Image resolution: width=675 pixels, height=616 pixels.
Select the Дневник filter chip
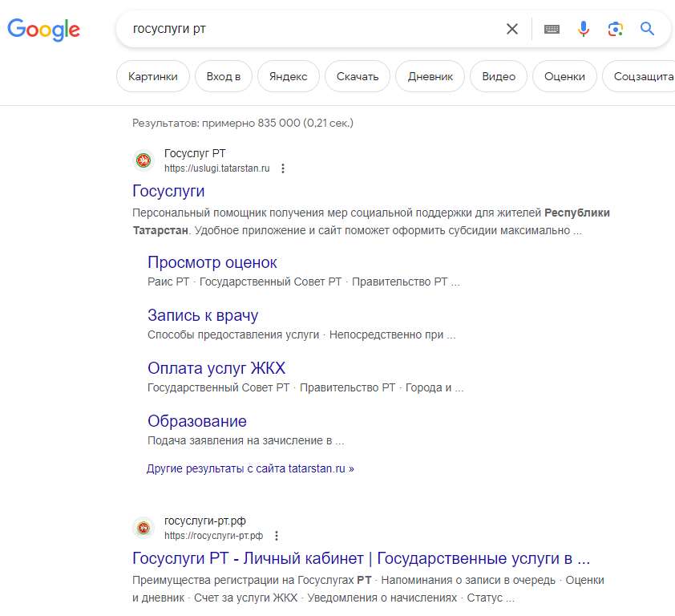pyautogui.click(x=430, y=77)
